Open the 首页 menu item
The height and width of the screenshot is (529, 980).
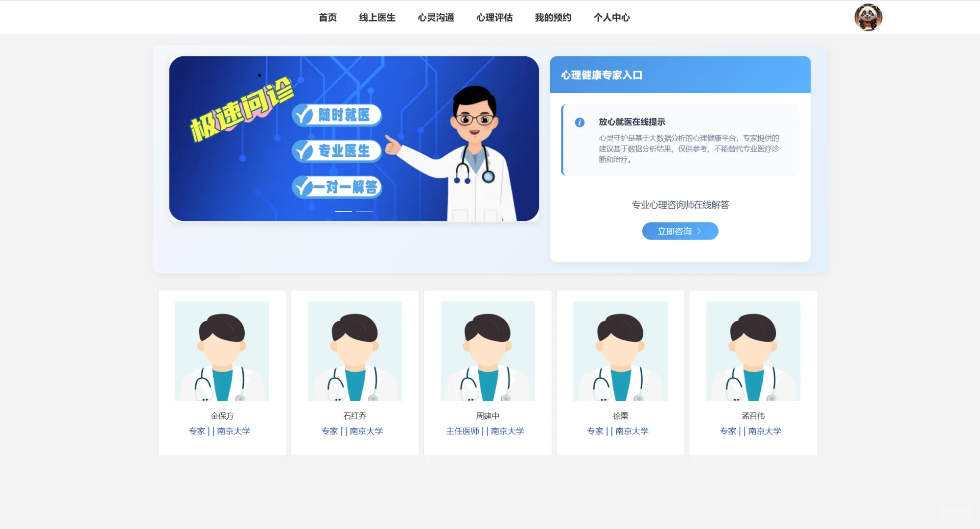coord(327,17)
